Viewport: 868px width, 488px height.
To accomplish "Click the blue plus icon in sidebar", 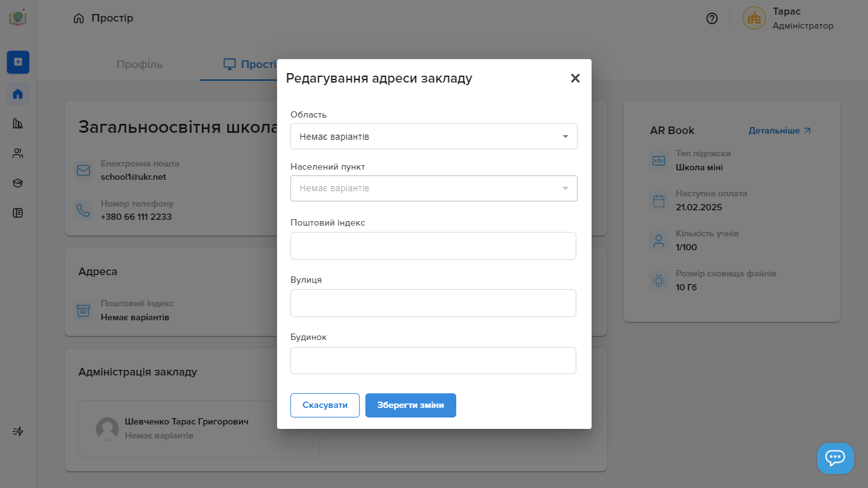I will (18, 62).
